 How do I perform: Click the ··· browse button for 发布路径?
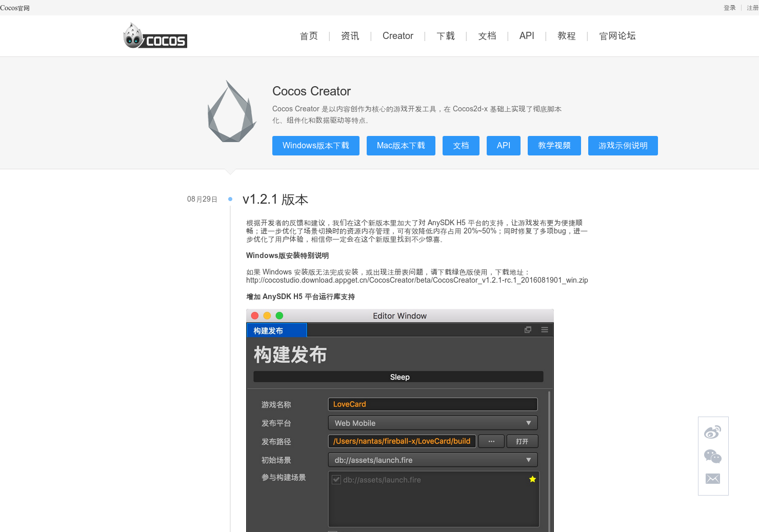tap(491, 441)
